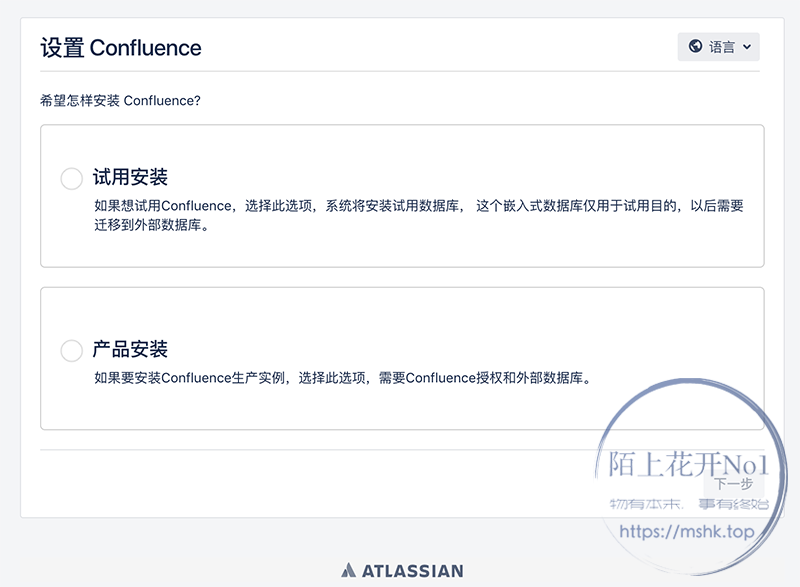Click the 设置 Confluence page title

tap(121, 48)
